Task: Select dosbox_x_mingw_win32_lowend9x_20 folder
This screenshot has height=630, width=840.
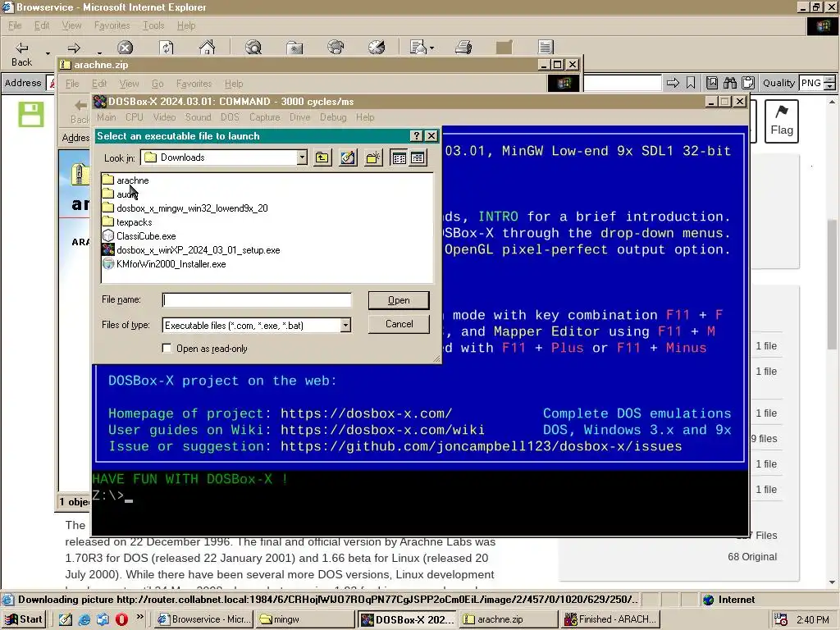Action: point(185,208)
